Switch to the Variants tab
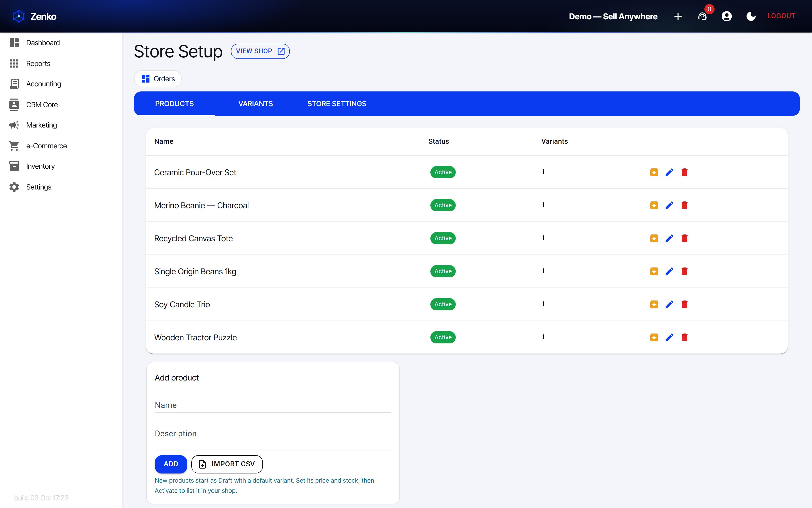The width and height of the screenshot is (812, 508). [255, 103]
